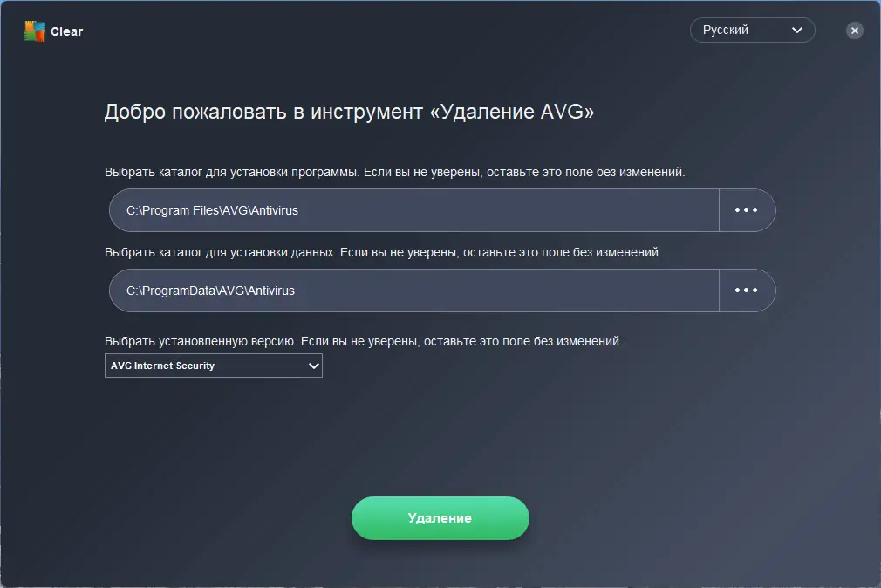Screen dimensions: 881x588
Task: Click the label about каталог для установки данных
Action: [383, 252]
